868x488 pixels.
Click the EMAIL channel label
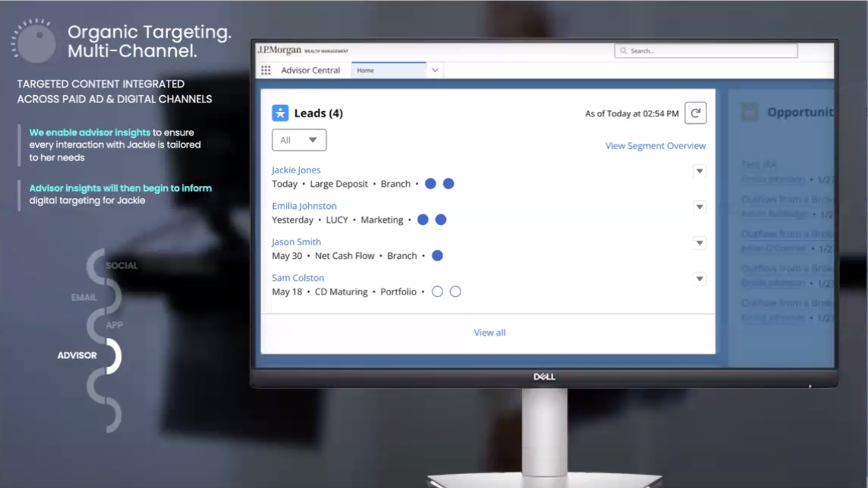(84, 297)
